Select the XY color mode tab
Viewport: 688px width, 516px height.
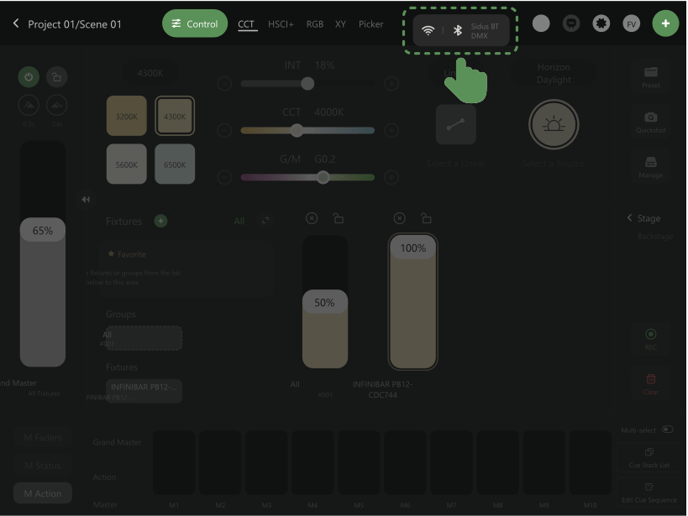(x=340, y=24)
